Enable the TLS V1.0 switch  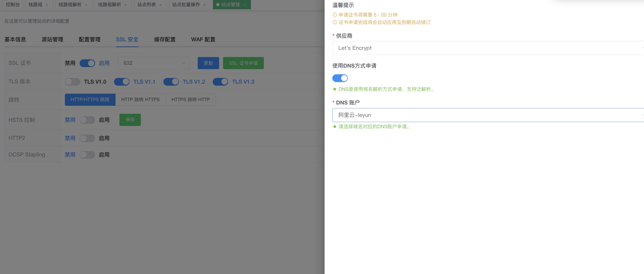pos(72,82)
